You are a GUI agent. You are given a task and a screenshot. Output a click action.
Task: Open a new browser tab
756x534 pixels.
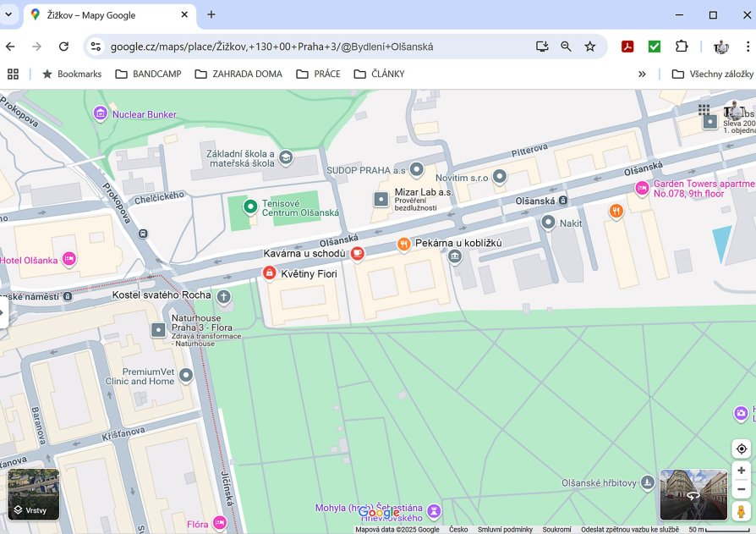click(211, 14)
